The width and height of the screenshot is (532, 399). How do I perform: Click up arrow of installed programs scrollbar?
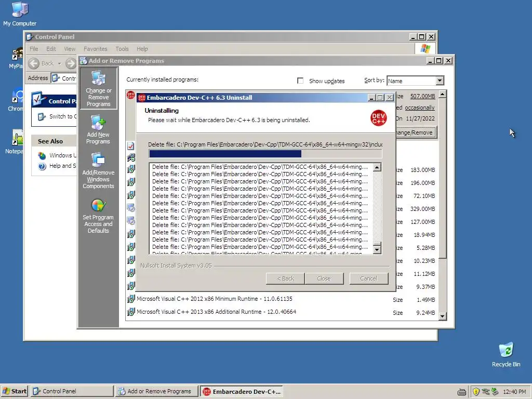click(442, 95)
